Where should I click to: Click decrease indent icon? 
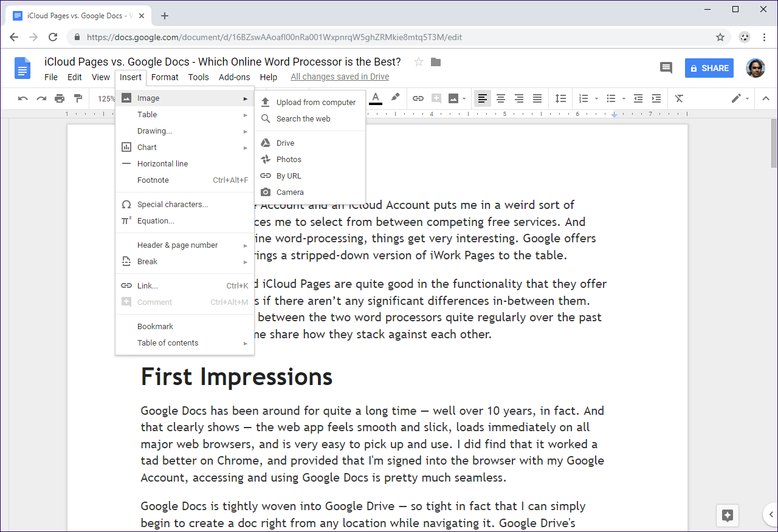(x=638, y=98)
